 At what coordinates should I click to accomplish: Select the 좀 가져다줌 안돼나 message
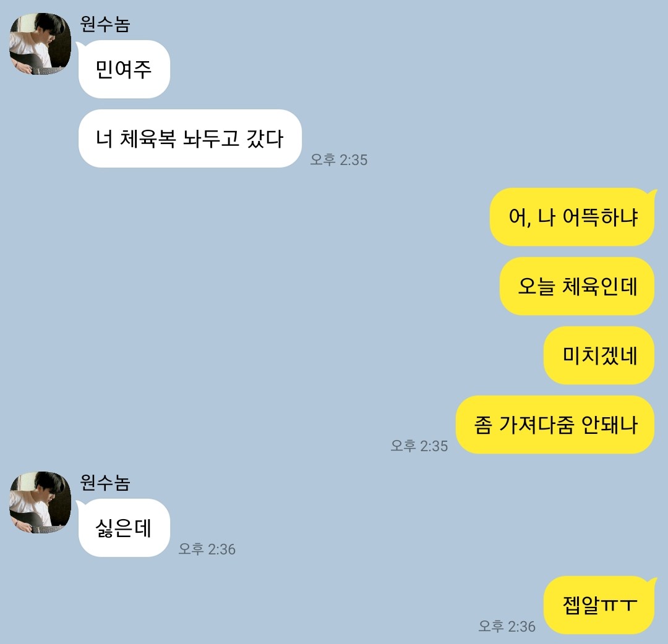click(x=555, y=425)
